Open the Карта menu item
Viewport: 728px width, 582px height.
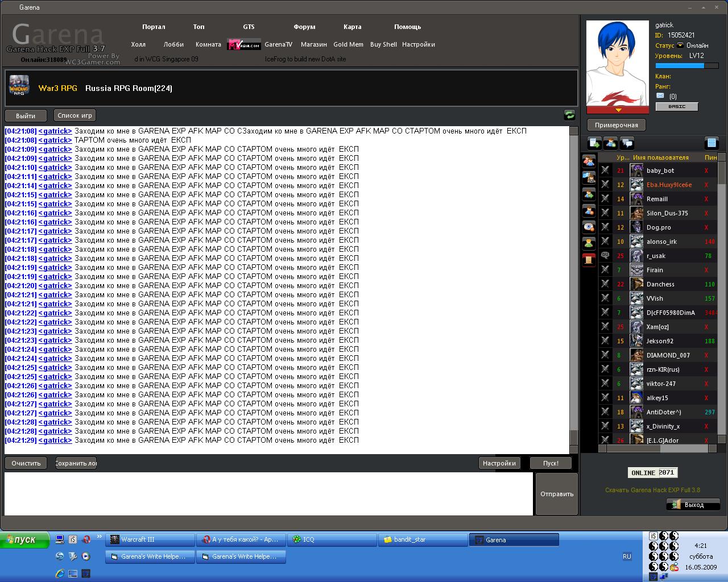352,27
